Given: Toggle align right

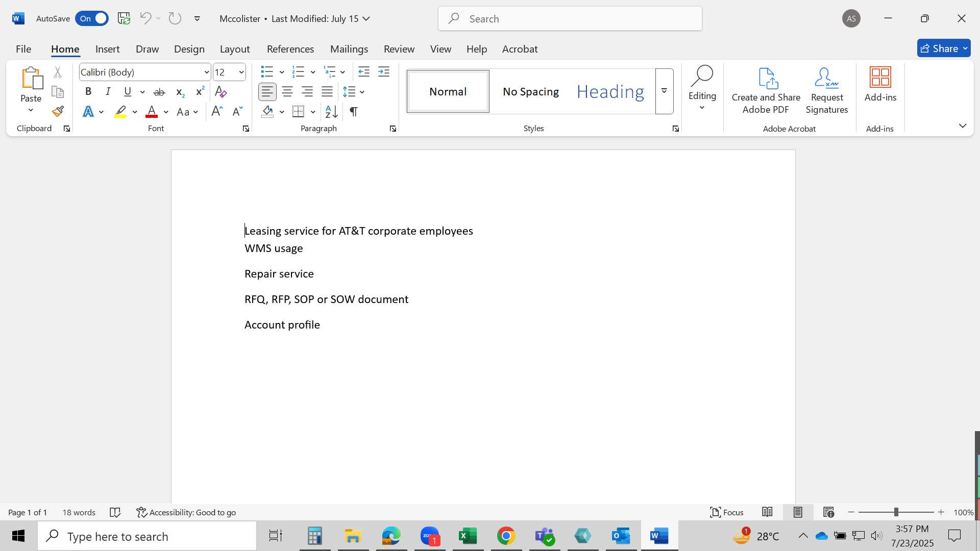Looking at the screenshot, I should point(307,92).
